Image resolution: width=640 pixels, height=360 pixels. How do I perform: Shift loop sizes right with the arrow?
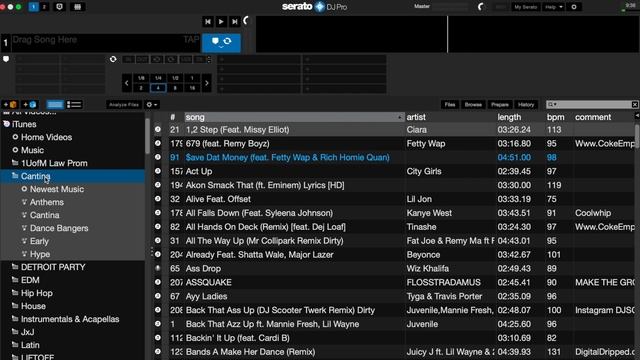[207, 83]
